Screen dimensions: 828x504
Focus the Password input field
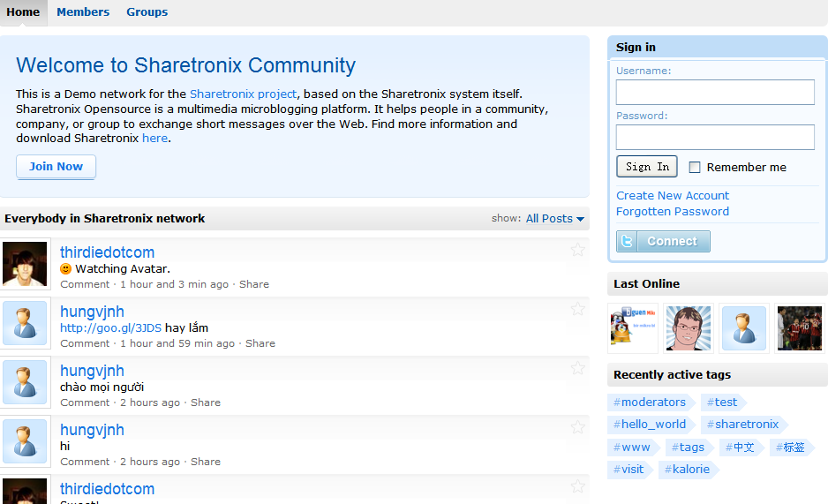click(715, 137)
